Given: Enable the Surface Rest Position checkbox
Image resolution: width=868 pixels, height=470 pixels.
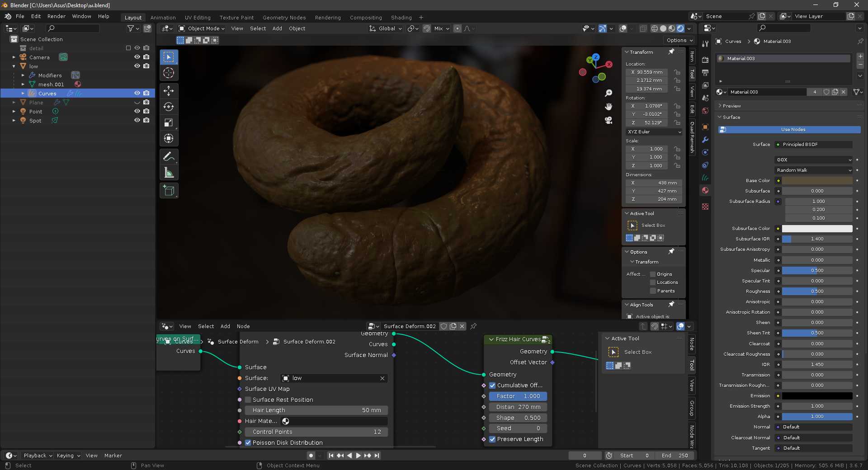Looking at the screenshot, I should [x=248, y=400].
